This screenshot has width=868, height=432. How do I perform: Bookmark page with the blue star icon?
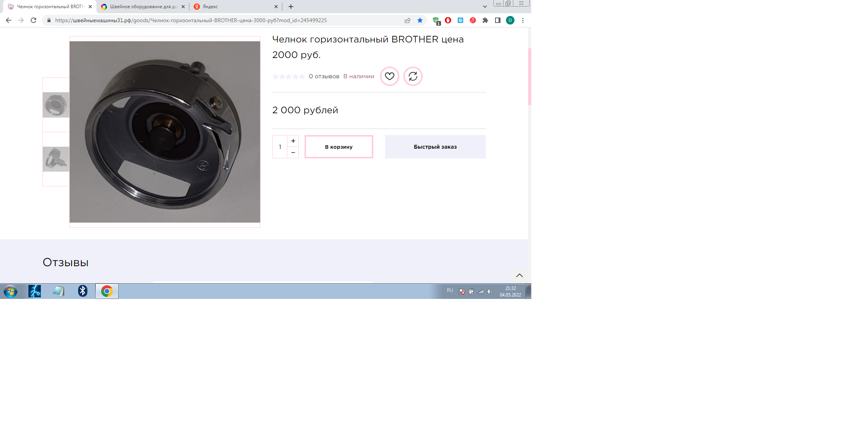(420, 20)
